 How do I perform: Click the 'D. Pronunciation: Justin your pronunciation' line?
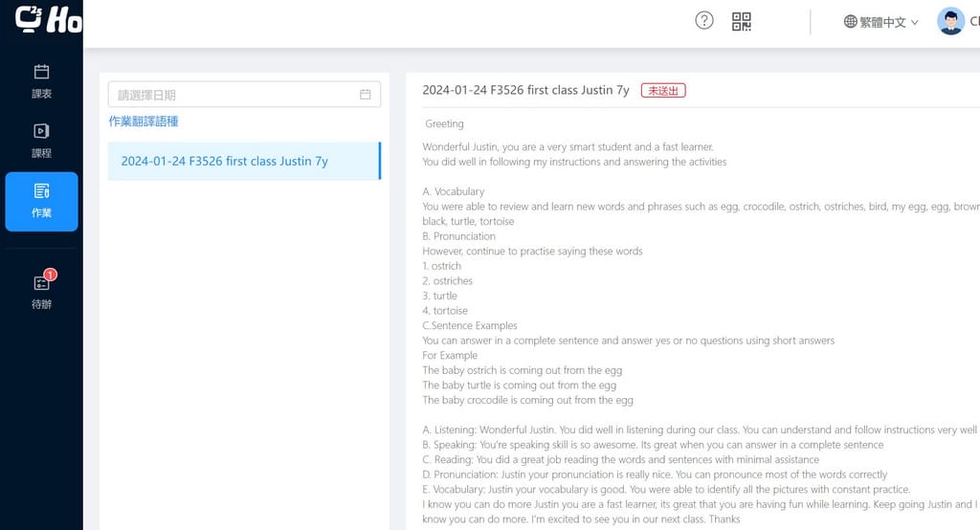tap(655, 475)
